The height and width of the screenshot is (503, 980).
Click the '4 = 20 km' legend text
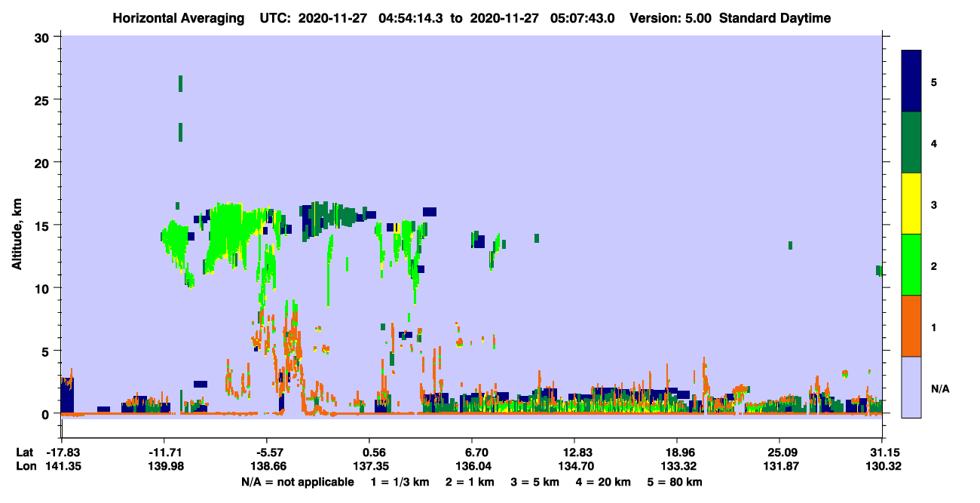[602, 482]
